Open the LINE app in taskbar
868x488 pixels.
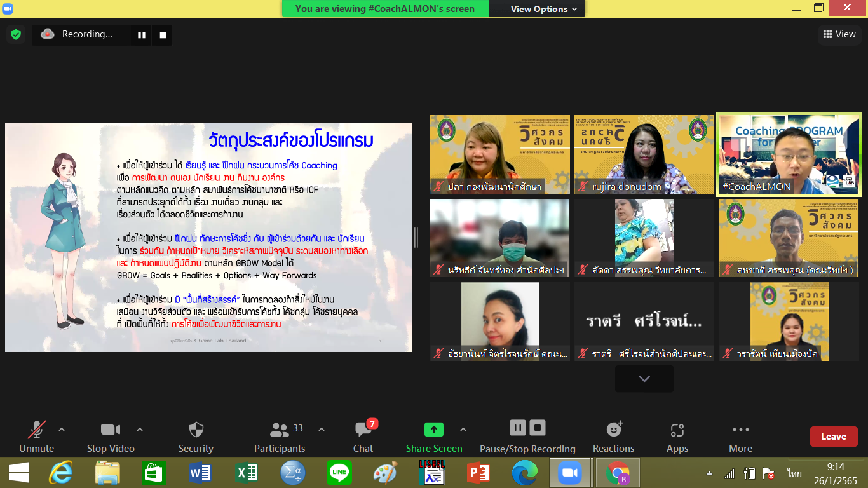[339, 473]
